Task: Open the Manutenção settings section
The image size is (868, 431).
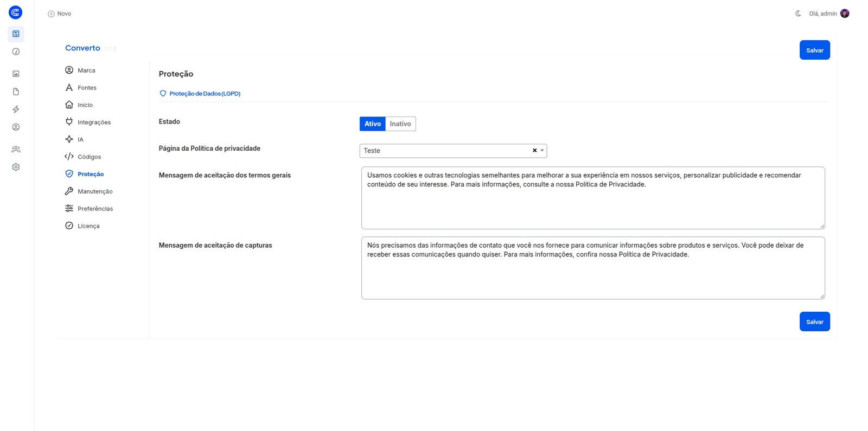Action: (x=89, y=191)
